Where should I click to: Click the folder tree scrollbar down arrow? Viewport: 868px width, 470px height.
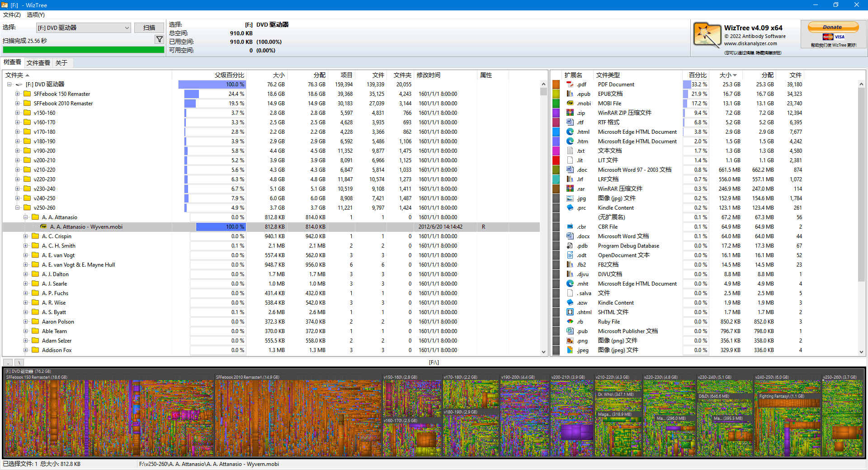point(543,352)
